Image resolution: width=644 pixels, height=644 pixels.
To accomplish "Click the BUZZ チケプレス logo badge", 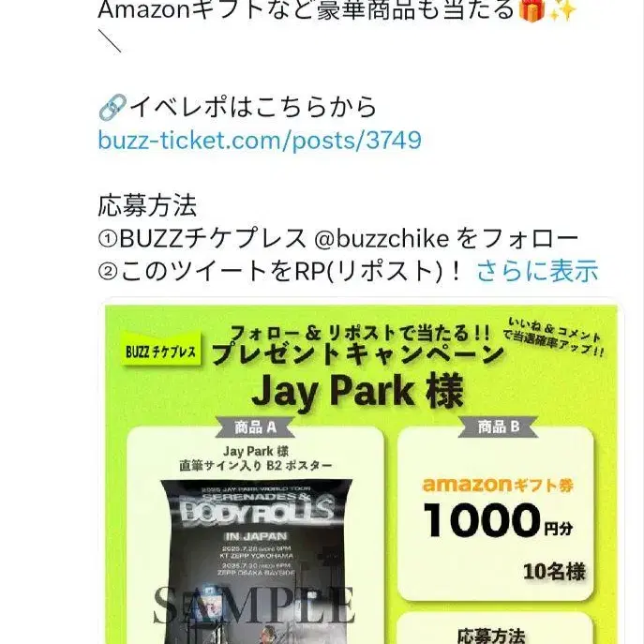I will pos(161,351).
